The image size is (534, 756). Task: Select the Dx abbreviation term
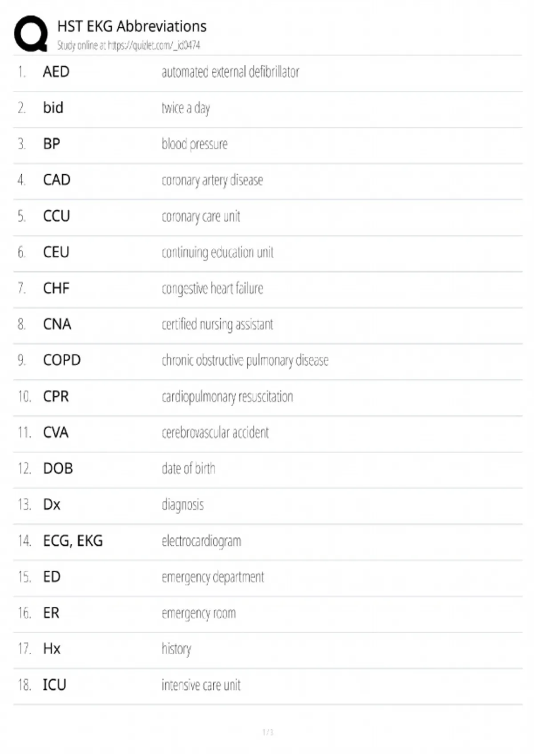click(52, 505)
